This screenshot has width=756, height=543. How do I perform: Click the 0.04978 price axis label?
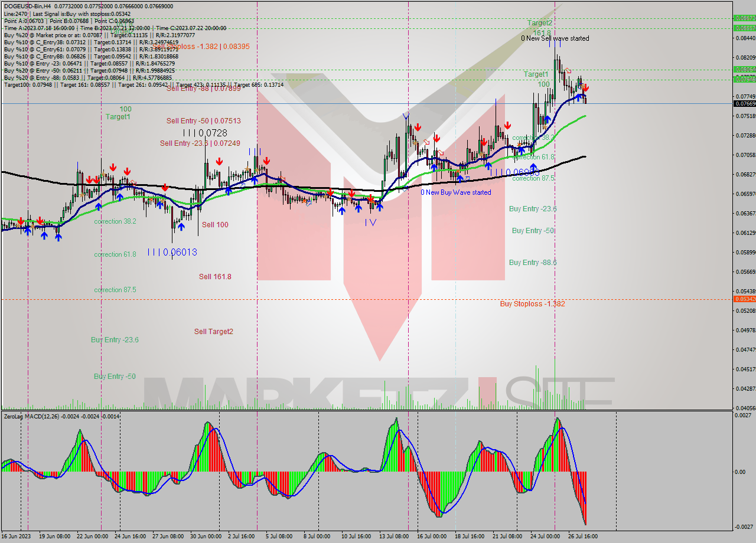click(x=745, y=331)
